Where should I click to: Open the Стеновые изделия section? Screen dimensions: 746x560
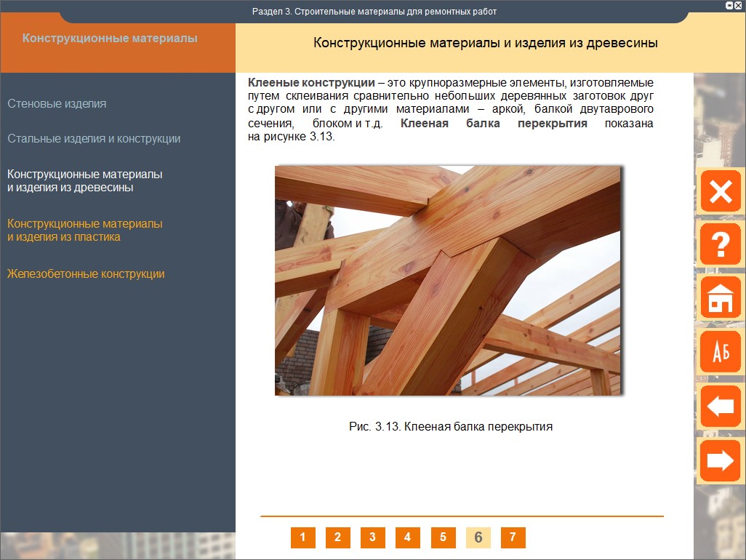coord(57,103)
